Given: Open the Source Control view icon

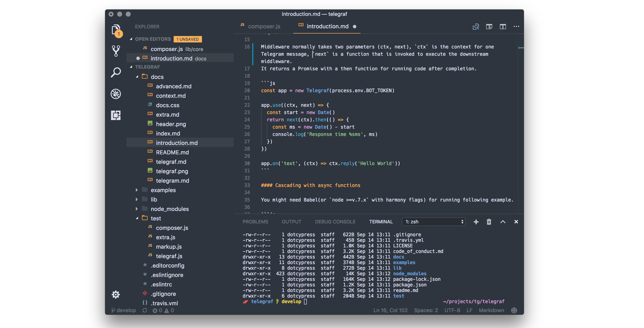Looking at the screenshot, I should point(116,51).
